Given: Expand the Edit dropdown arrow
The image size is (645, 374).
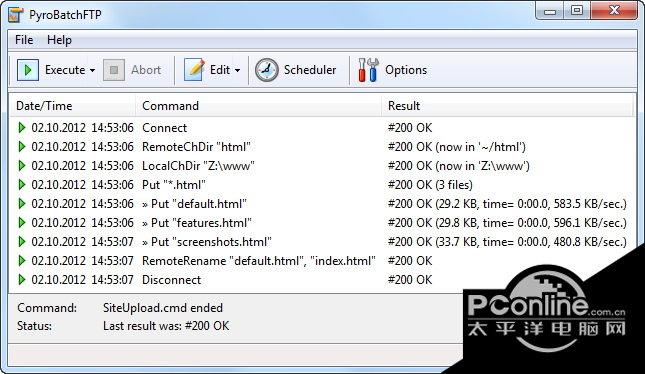Looking at the screenshot, I should pos(237,70).
